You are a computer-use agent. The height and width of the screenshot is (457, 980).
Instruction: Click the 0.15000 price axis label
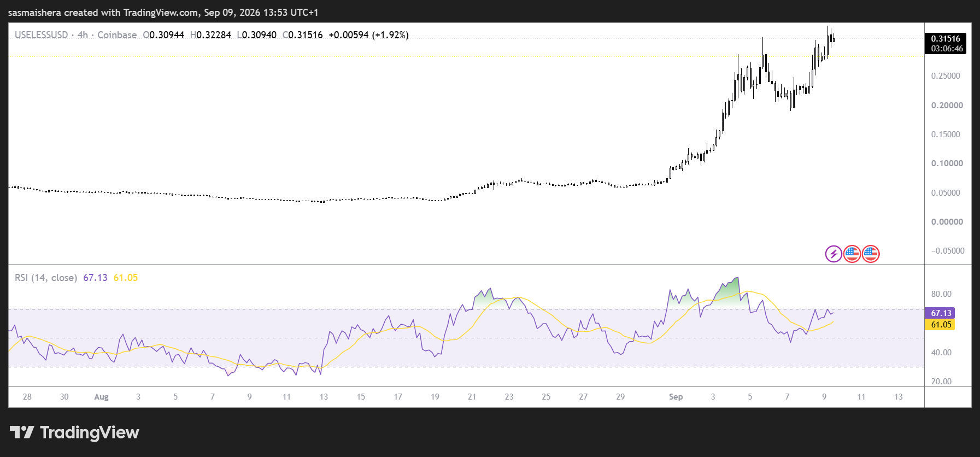pos(946,134)
